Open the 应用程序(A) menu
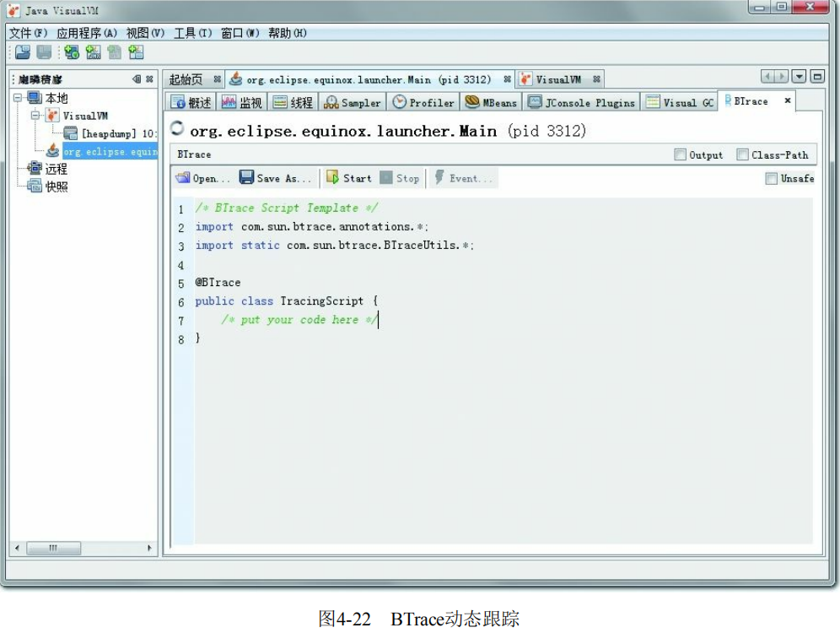Screen dimensions: 840x633 click(87, 33)
